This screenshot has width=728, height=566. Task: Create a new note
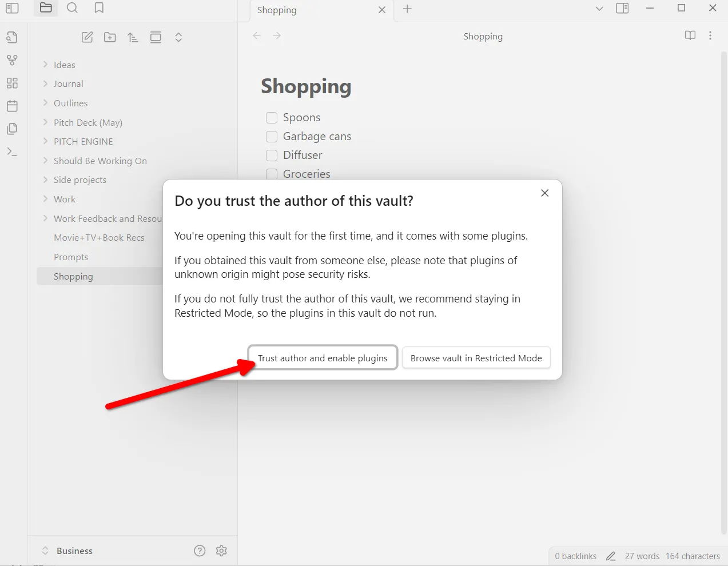[x=87, y=37]
